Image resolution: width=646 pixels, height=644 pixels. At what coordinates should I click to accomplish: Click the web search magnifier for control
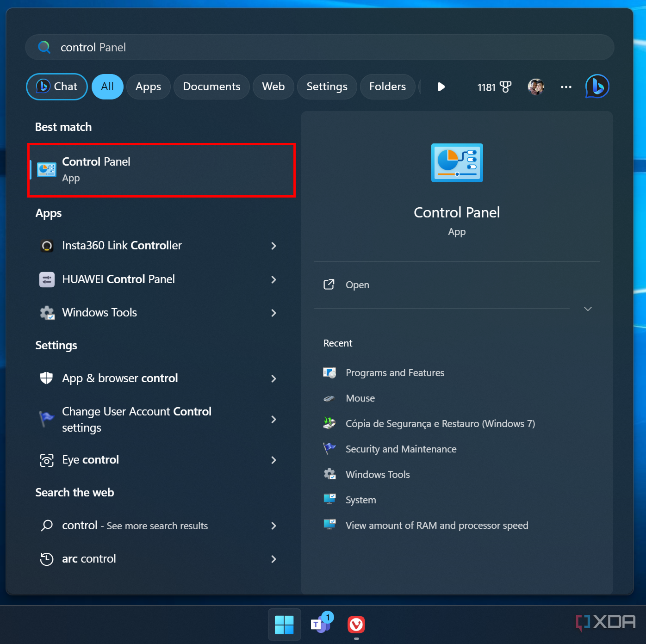coord(47,526)
